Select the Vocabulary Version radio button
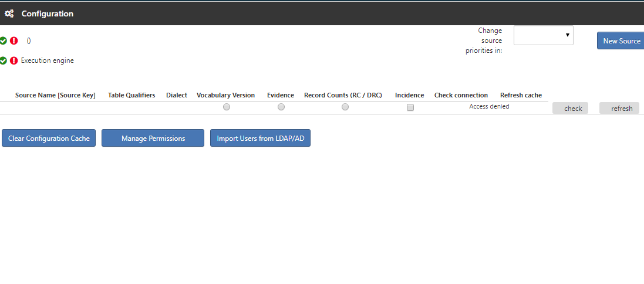This screenshot has height=284, width=644. 226,107
